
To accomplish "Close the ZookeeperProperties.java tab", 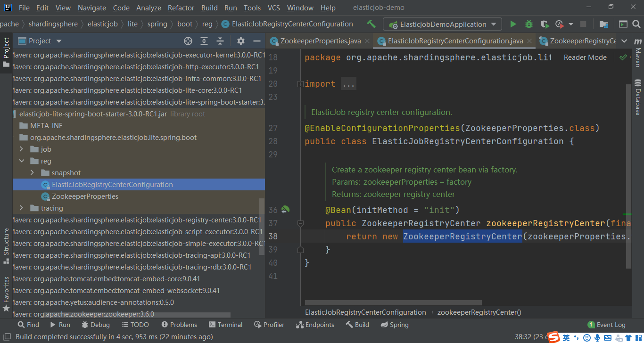I will (367, 41).
